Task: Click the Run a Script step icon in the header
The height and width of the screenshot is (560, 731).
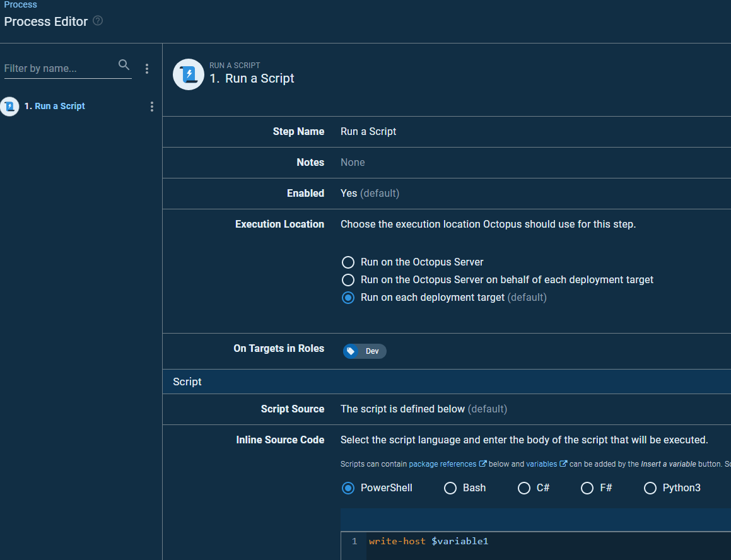Action: 188,74
